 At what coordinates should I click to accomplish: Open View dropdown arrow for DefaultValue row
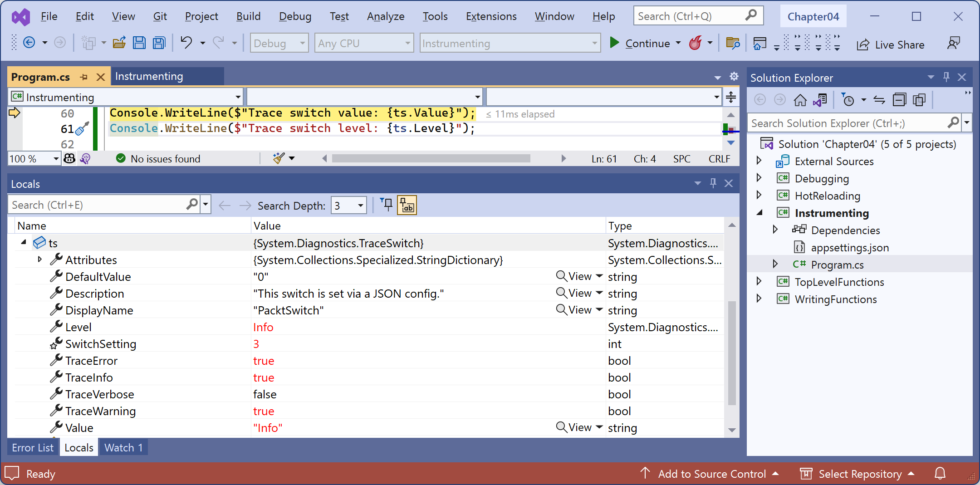(x=599, y=276)
